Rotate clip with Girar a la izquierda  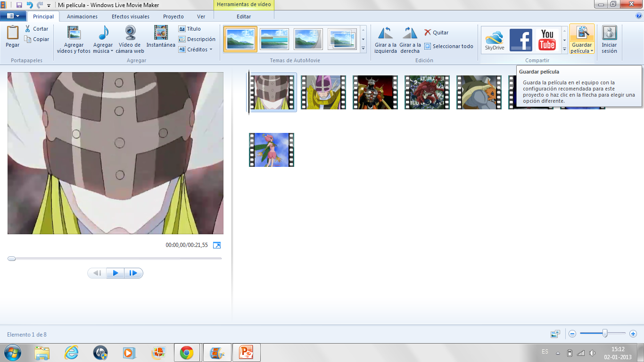coord(386,39)
